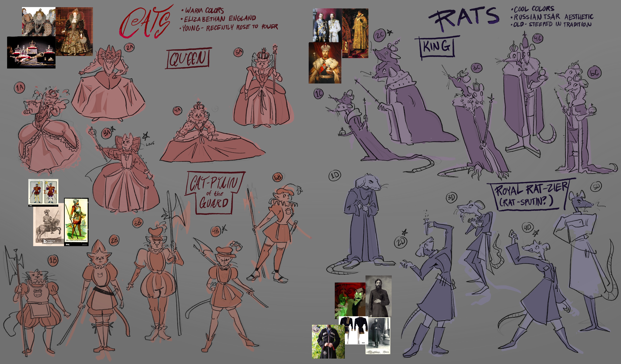Open the crowned tsar portrait with ermine cape
This screenshot has width=621, height=364.
tap(325, 63)
